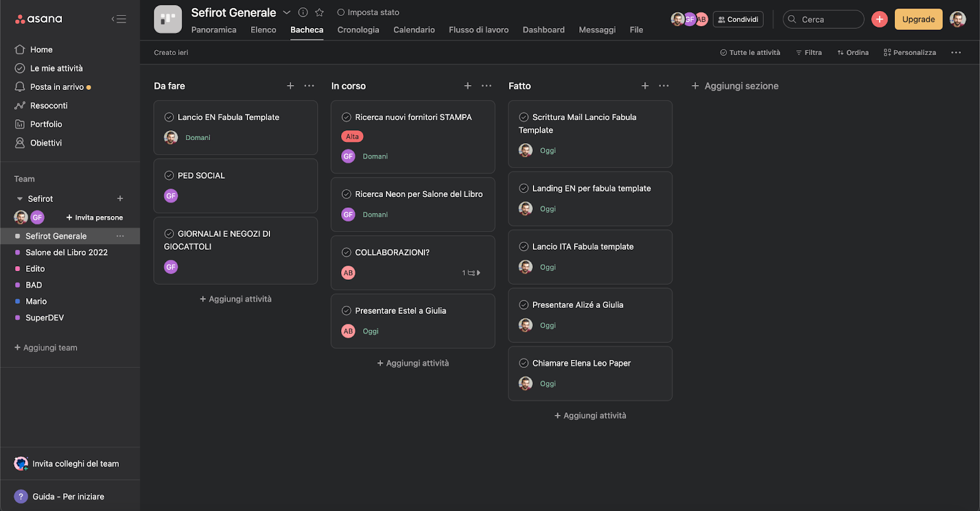
Task: Complete the COLLABORAZIONI? task checkmark
Action: 347,252
